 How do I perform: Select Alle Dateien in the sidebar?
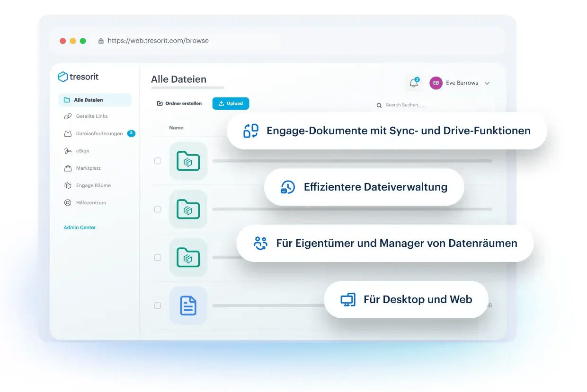tap(95, 100)
